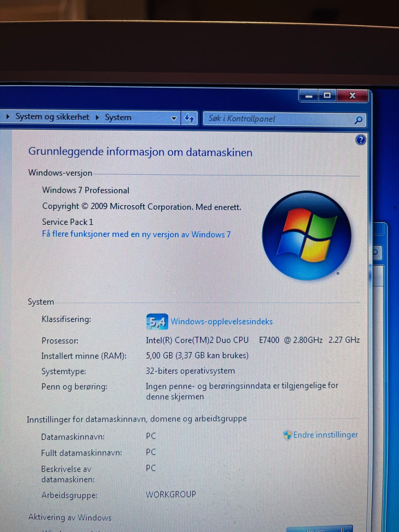Image resolution: width=399 pixels, height=532 pixels.
Task: Click the shield icon beside Endre innstillinger
Action: point(287,435)
